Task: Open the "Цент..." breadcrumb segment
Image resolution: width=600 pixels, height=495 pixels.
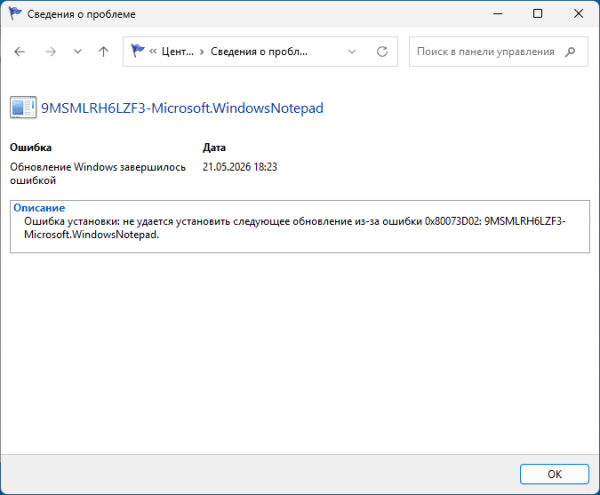Action: 178,51
